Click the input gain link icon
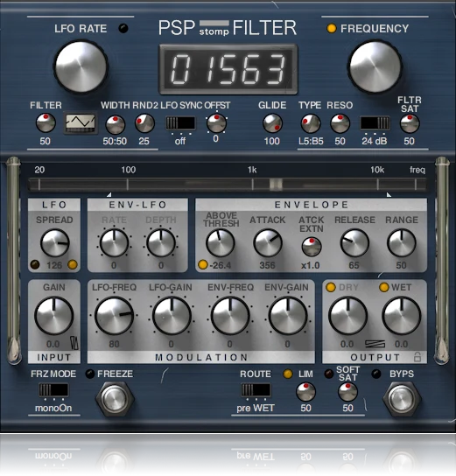 click(74, 343)
